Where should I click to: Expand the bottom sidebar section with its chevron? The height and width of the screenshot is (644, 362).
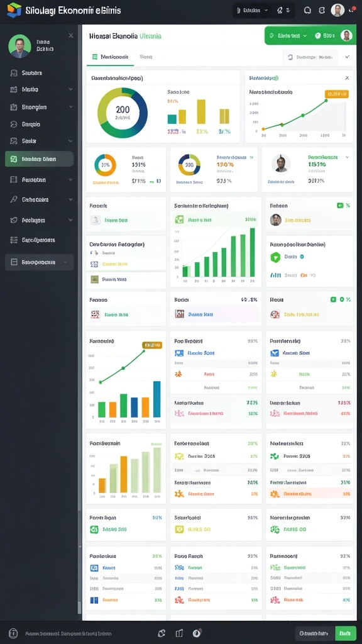click(65, 262)
